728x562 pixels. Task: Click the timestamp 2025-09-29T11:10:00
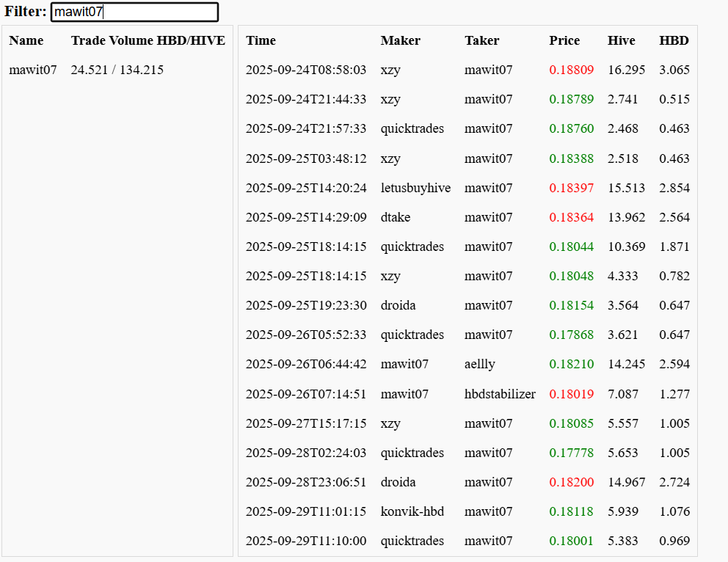click(x=305, y=541)
